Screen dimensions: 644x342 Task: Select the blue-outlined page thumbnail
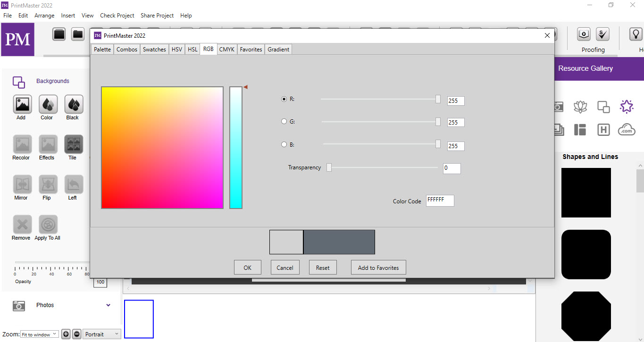coord(139,319)
